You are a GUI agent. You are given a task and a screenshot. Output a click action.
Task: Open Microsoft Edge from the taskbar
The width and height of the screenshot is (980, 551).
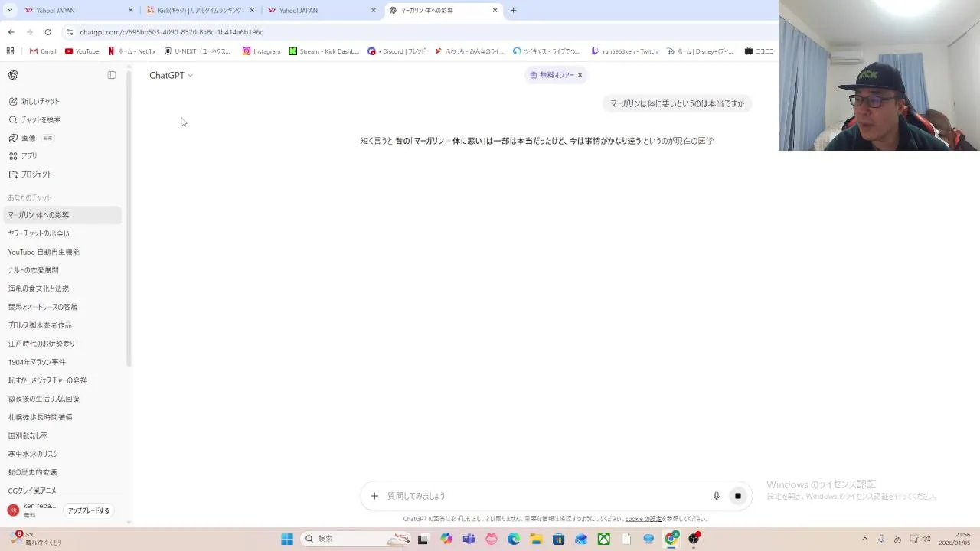tap(514, 539)
